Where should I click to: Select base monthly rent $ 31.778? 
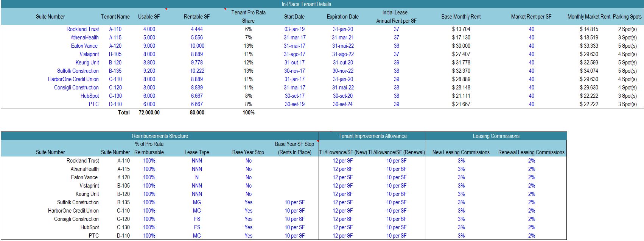click(x=461, y=63)
